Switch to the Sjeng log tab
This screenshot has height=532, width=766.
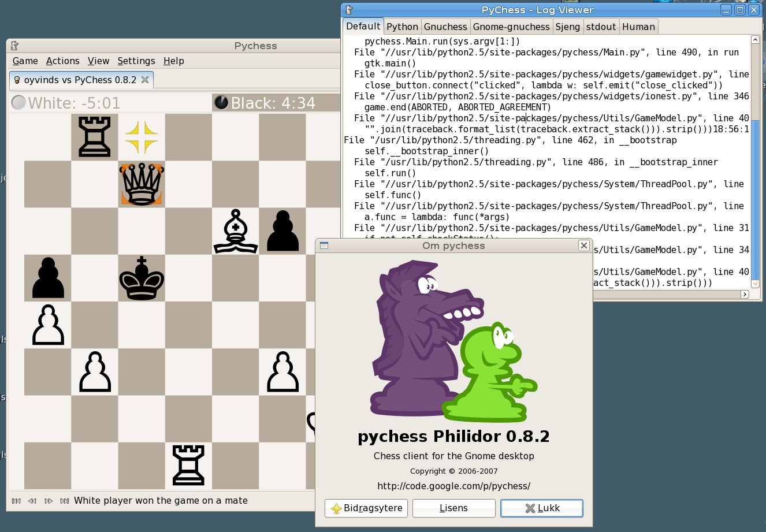coord(567,27)
